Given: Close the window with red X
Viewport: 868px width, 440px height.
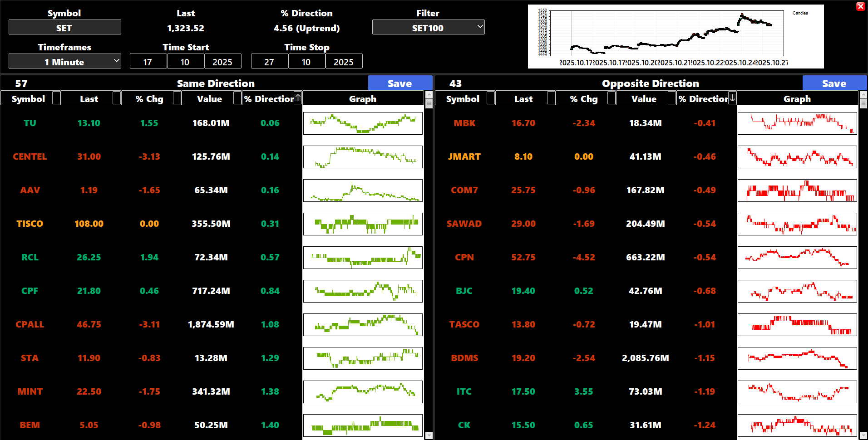Looking at the screenshot, I should [860, 6].
